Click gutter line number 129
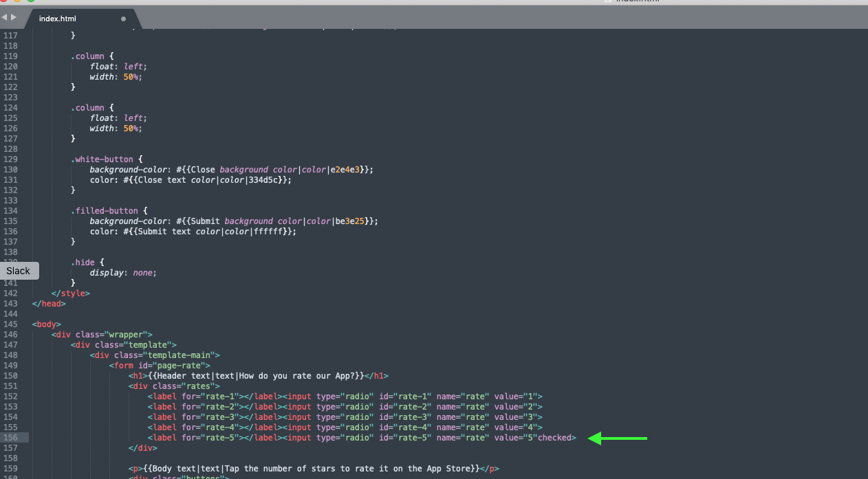The image size is (868, 479). pyautogui.click(x=10, y=159)
